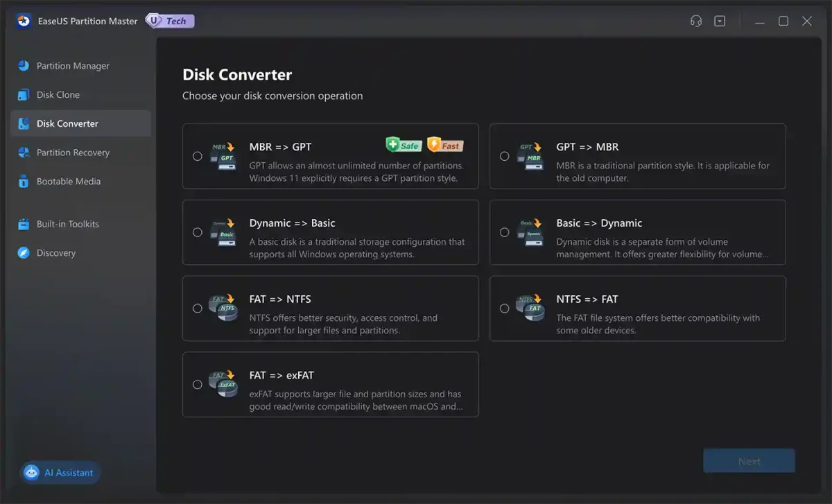Click the FAT => exFAT option card
Screen dimensions: 832x504
tap(330, 384)
